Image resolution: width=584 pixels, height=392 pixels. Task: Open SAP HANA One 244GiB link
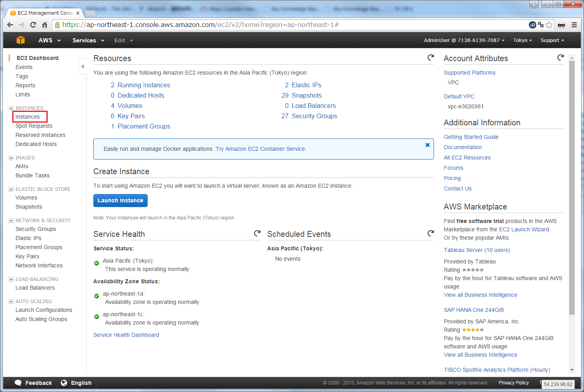[x=474, y=310]
